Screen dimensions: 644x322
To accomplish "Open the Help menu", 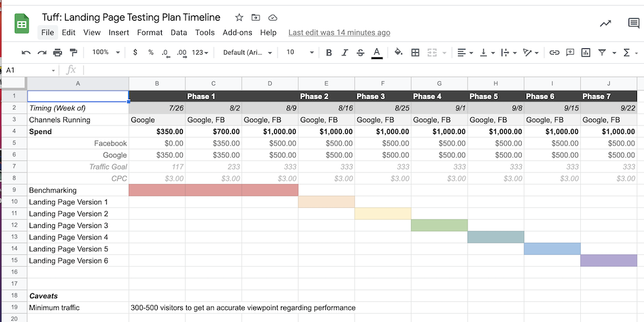I will point(268,32).
